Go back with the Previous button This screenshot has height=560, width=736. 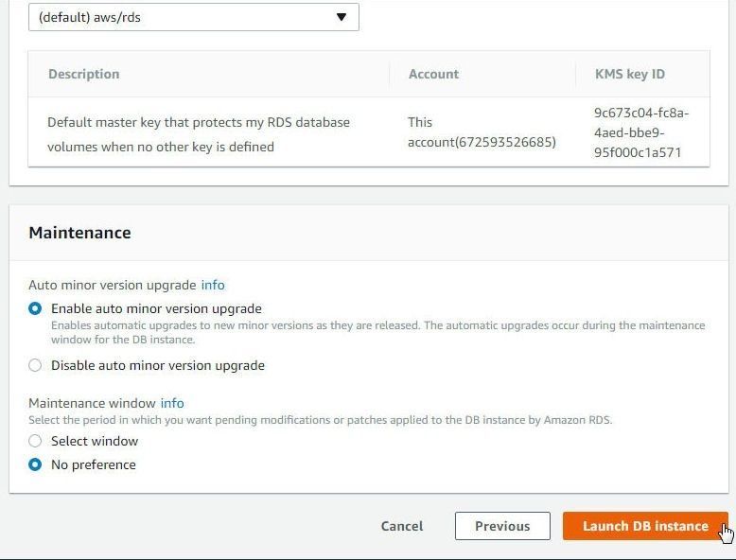click(x=502, y=526)
